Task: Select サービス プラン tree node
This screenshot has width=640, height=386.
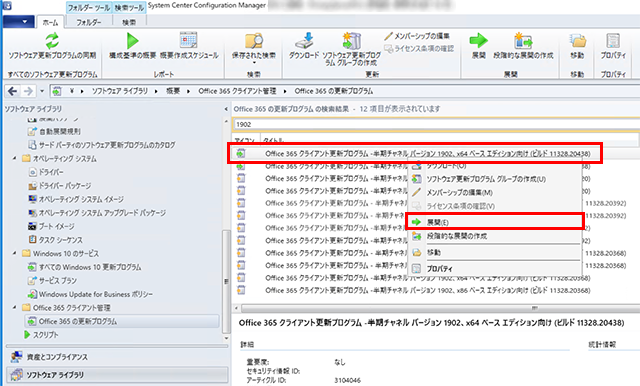Action: (52, 281)
